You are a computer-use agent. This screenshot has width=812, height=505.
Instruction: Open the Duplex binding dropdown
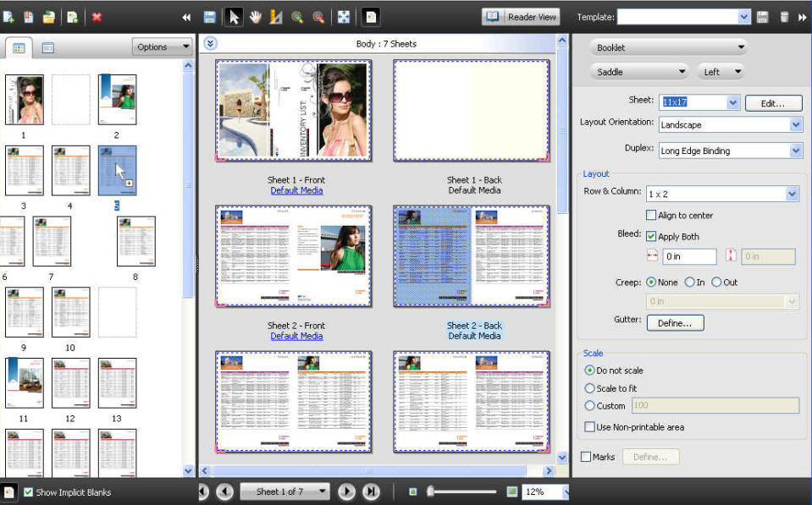(794, 150)
